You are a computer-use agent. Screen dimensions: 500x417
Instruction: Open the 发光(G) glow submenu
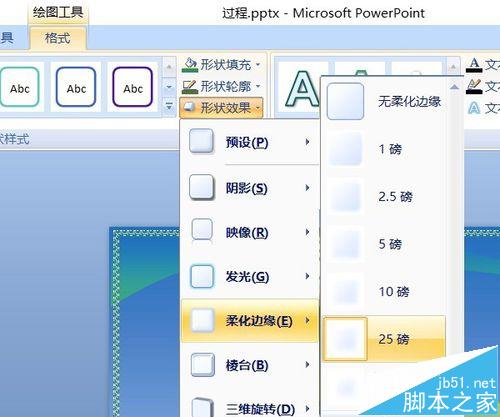(250, 276)
